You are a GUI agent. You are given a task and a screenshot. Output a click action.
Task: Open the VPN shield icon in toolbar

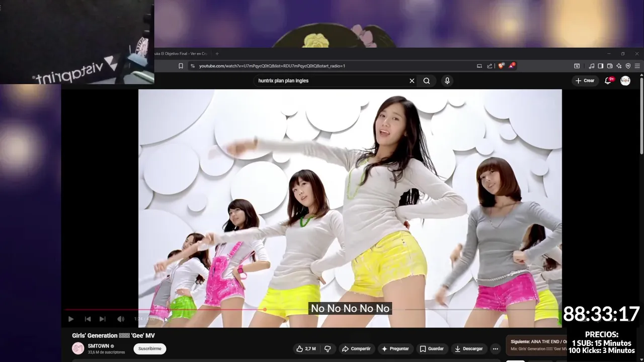click(628, 66)
